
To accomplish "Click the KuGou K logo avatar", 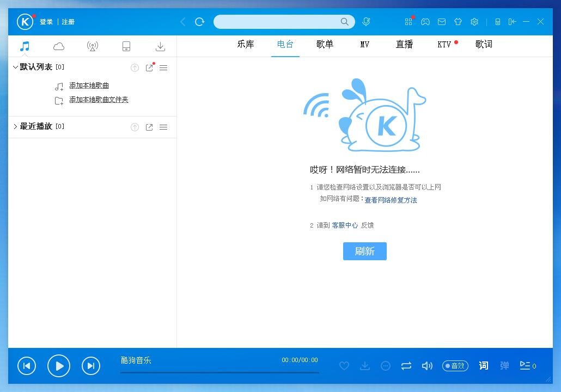I will coord(25,22).
